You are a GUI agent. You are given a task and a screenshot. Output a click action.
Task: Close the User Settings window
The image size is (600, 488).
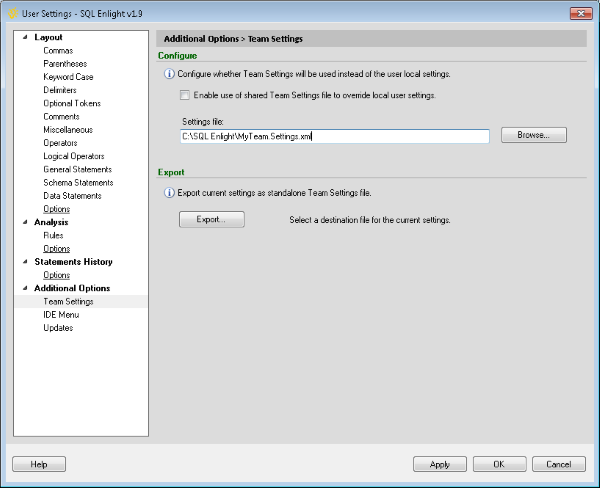pyautogui.click(x=581, y=13)
